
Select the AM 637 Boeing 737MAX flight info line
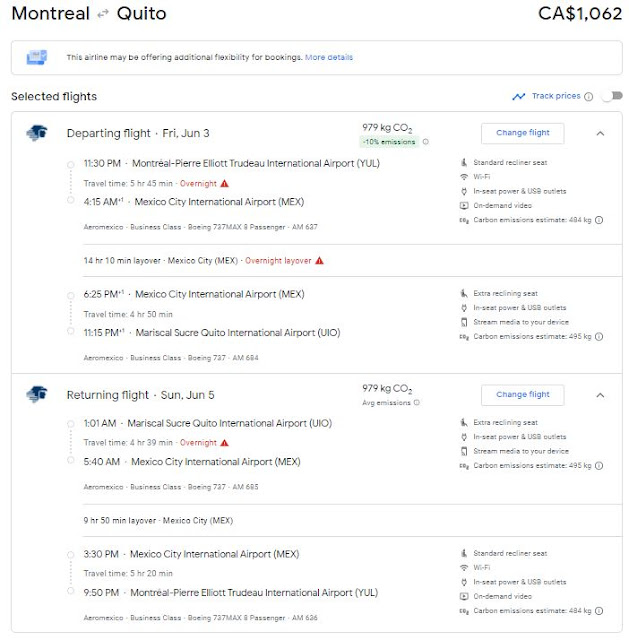pyautogui.click(x=200, y=227)
